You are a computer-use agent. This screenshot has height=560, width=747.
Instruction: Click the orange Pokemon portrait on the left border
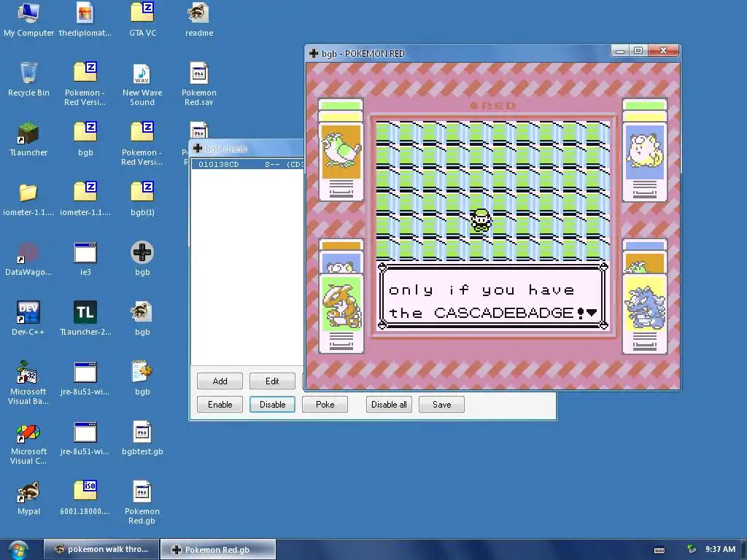point(341,304)
